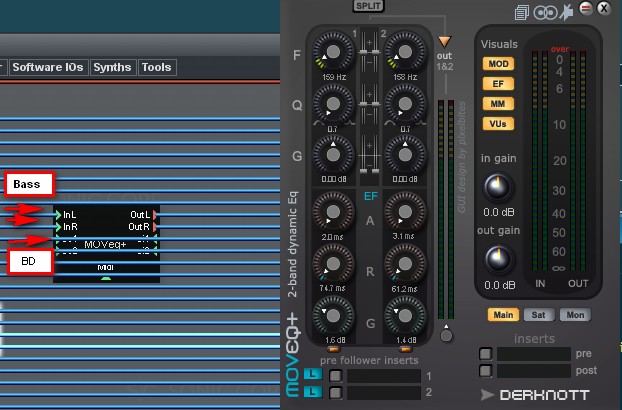Click the linked-rings icon in plugin header
622x410 pixels.
click(545, 11)
